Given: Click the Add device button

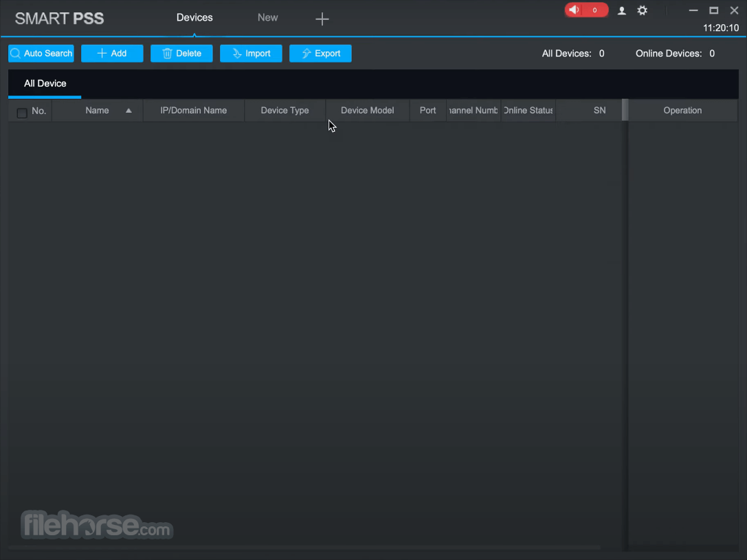Looking at the screenshot, I should [x=112, y=54].
